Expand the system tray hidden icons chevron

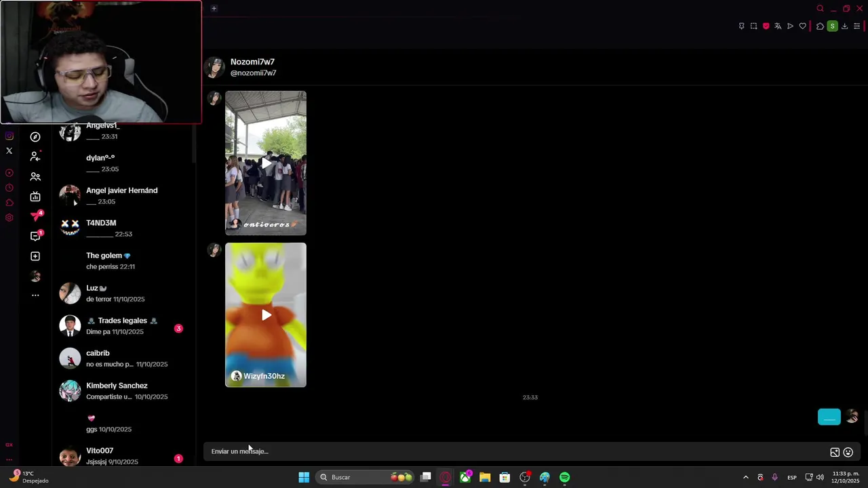pos(745,478)
